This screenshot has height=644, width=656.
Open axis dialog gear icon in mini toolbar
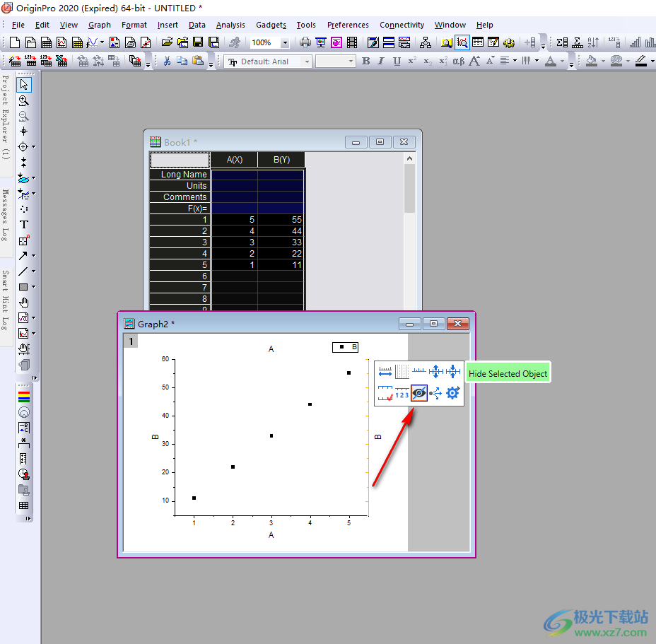[452, 393]
